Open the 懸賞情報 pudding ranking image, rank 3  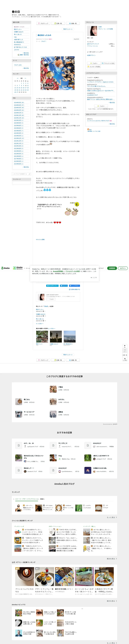click(x=64, y=576)
